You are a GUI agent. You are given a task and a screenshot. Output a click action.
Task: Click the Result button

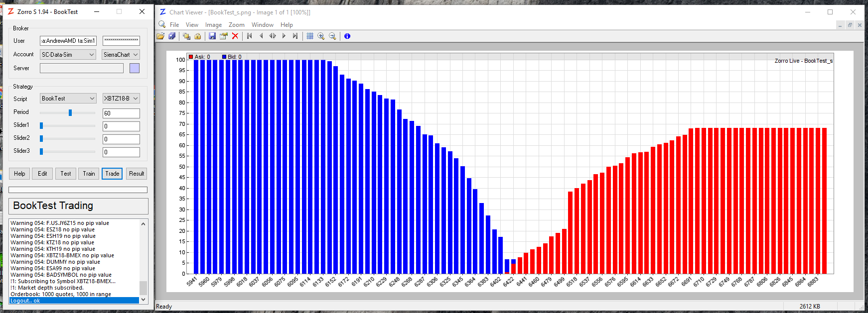137,174
